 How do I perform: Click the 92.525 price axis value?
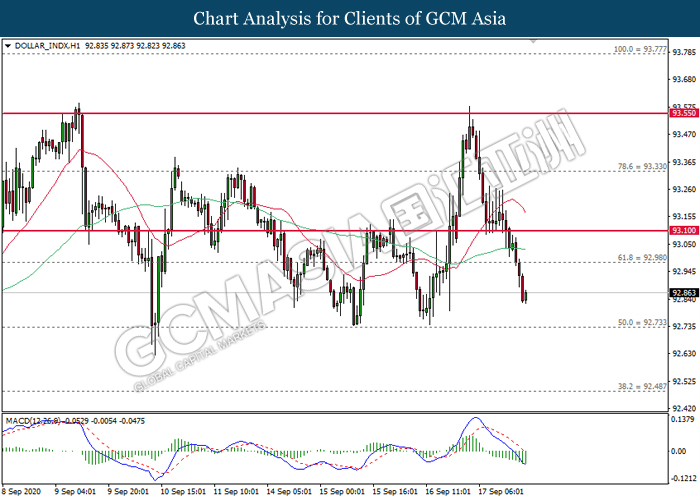click(684, 381)
